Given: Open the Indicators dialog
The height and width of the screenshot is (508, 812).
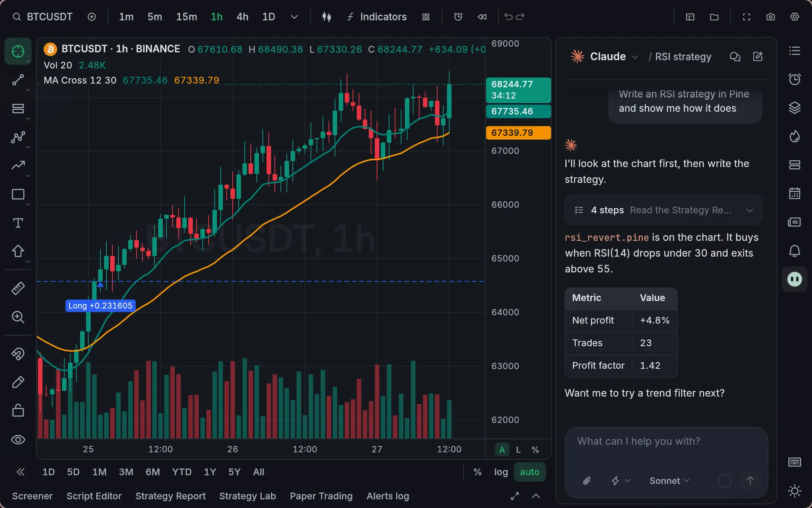Looking at the screenshot, I should [377, 17].
